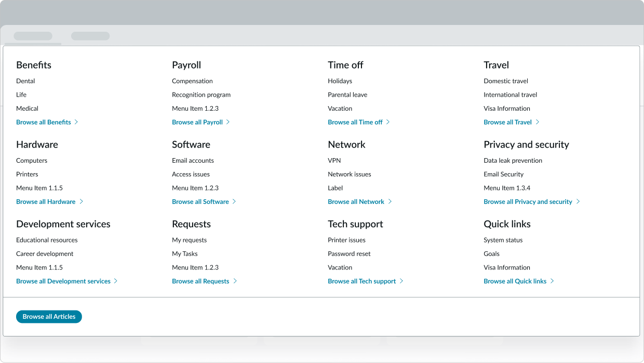Select the first placeholder tab at the top
The image size is (644, 363).
(x=33, y=35)
